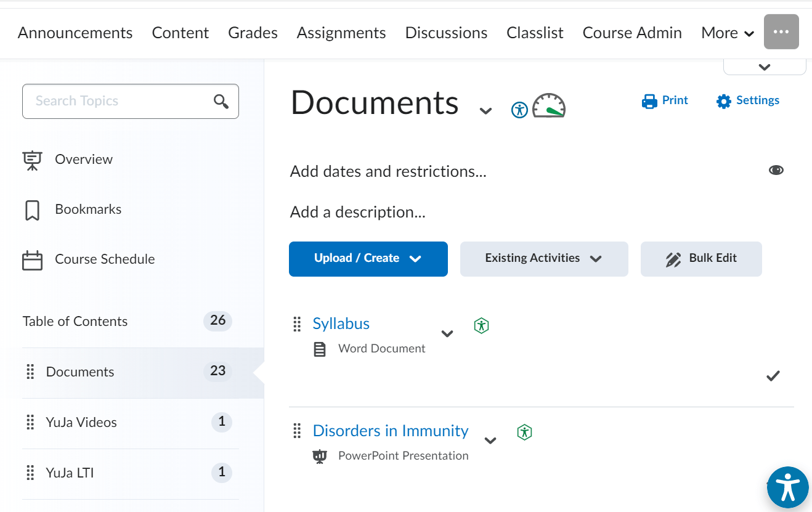Select the YuJa LTI module
Viewport: 812px width, 512px height.
70,473
